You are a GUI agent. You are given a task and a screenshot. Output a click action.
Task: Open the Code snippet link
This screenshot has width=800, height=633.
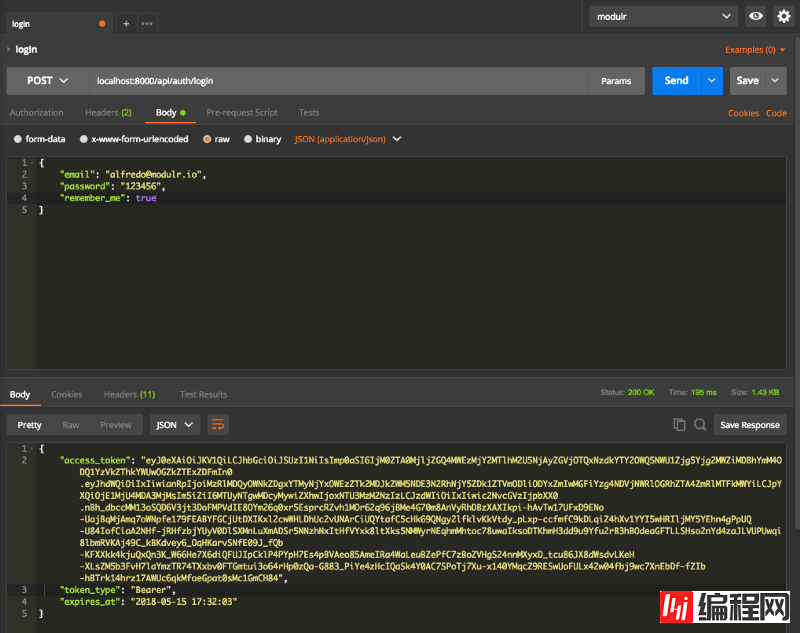(776, 113)
